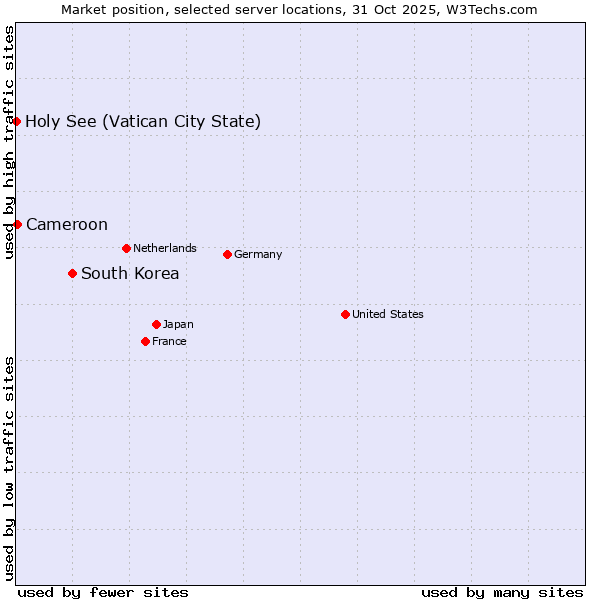Screen dimensions: 600x600
Task: Pick the France red data point marker
Action: pos(145,341)
